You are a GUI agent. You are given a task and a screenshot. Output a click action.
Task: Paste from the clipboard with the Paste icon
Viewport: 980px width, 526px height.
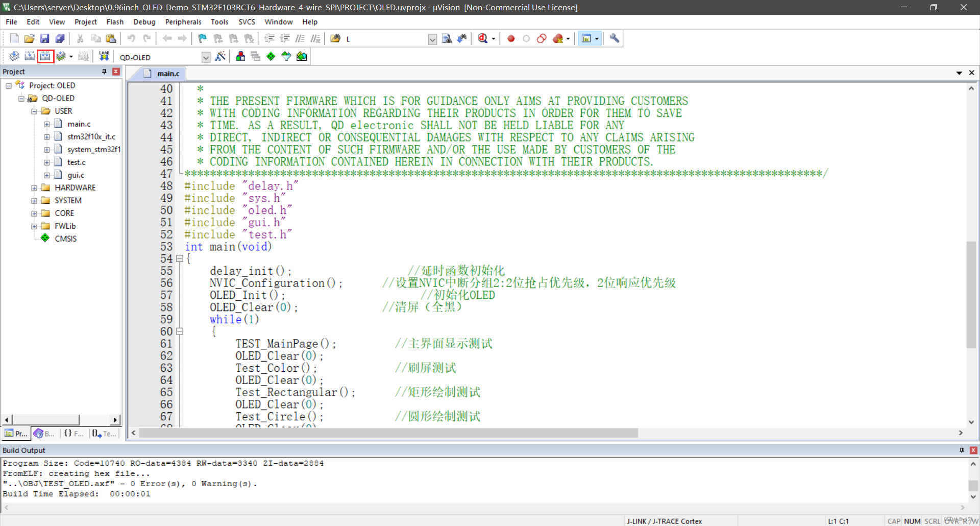pos(111,38)
